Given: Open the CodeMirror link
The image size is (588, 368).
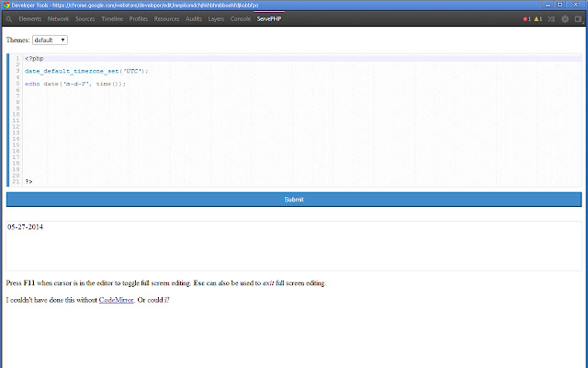Looking at the screenshot, I should pos(117,300).
